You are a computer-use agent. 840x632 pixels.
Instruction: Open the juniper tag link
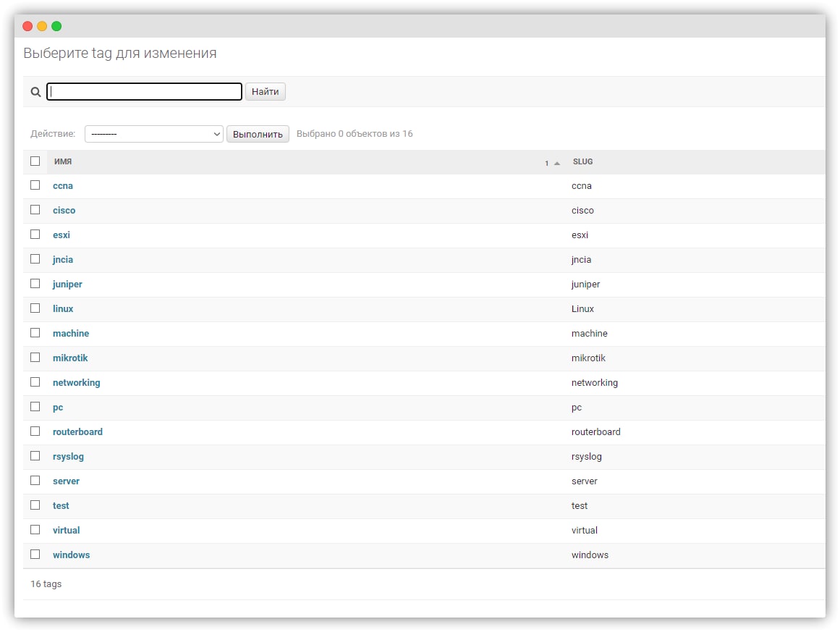67,285
